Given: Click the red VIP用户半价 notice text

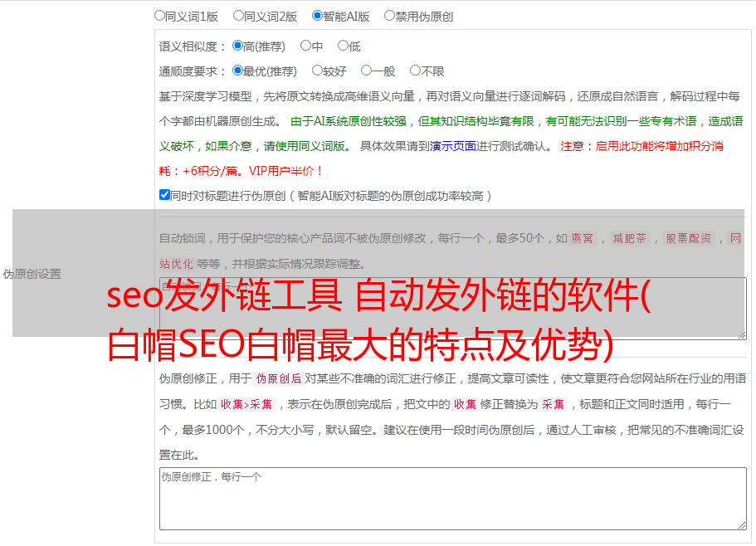Looking at the screenshot, I should (285, 171).
